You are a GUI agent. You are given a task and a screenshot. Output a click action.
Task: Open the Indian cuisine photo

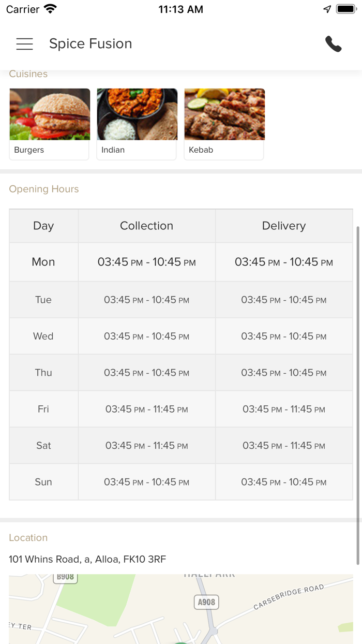[x=137, y=114]
